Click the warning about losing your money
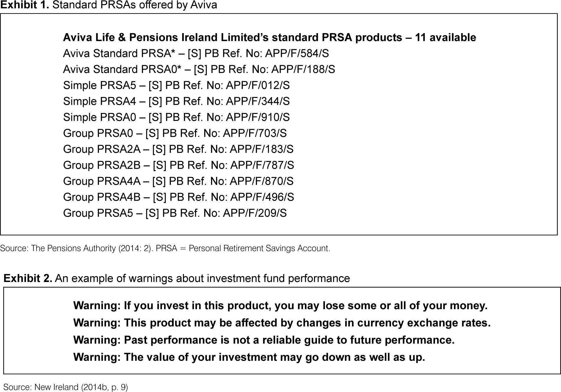 [280, 305]
